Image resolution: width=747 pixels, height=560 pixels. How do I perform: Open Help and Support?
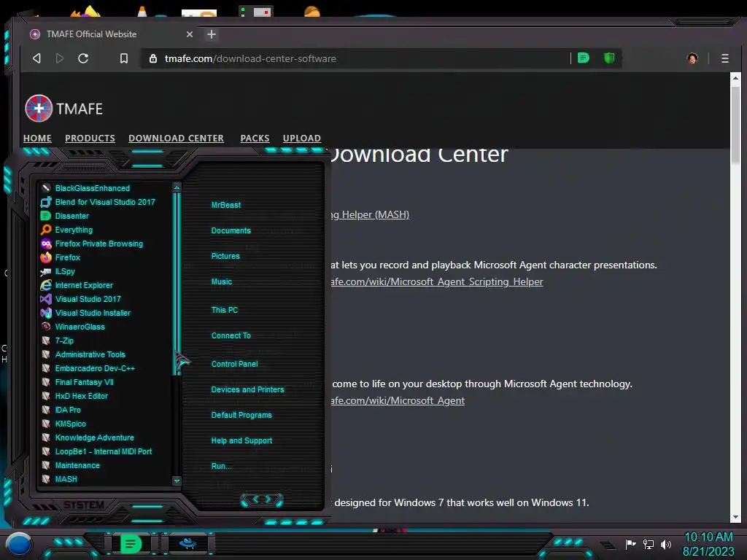241,441
